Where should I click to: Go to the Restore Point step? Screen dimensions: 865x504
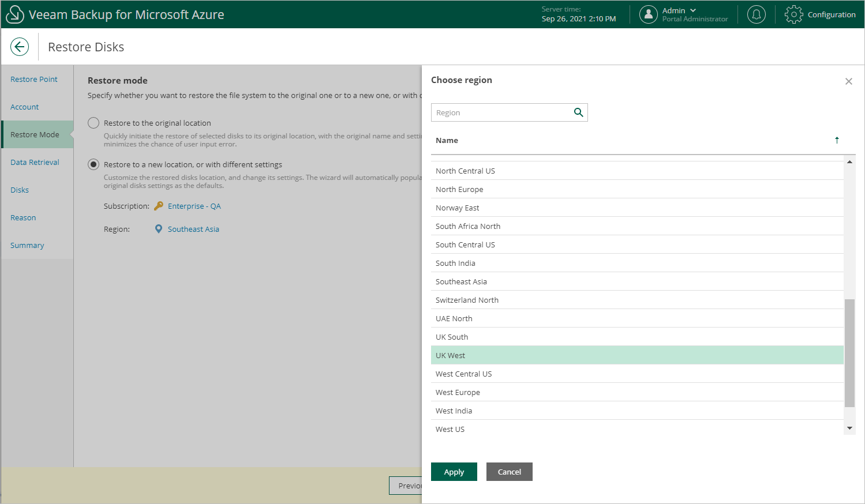pos(34,79)
